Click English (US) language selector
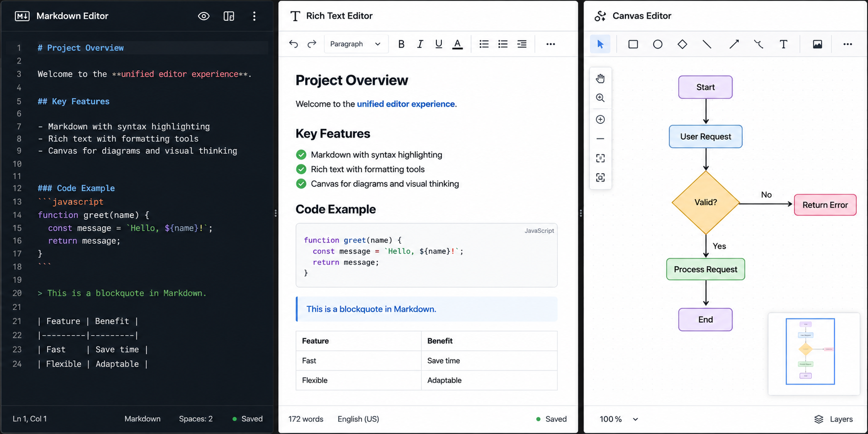Viewport: 868px width, 434px height. click(358, 419)
